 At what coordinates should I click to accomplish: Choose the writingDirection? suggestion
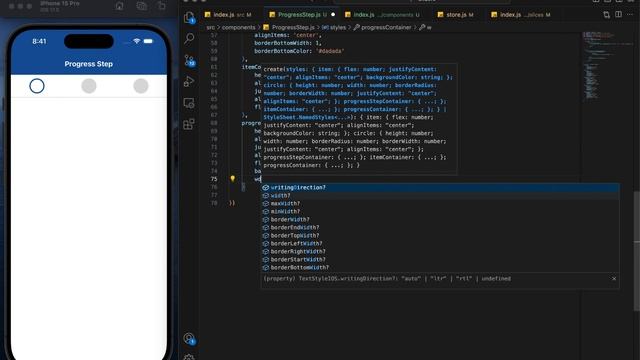point(440,187)
